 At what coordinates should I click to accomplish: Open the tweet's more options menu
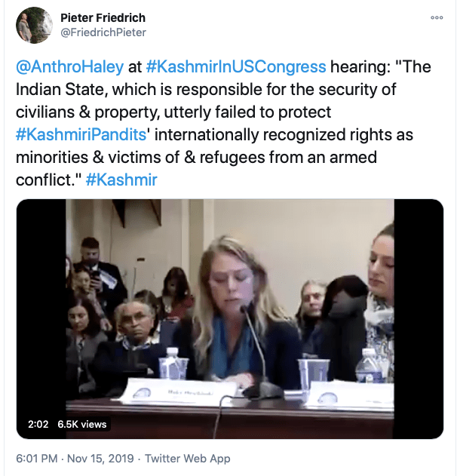pyautogui.click(x=437, y=17)
